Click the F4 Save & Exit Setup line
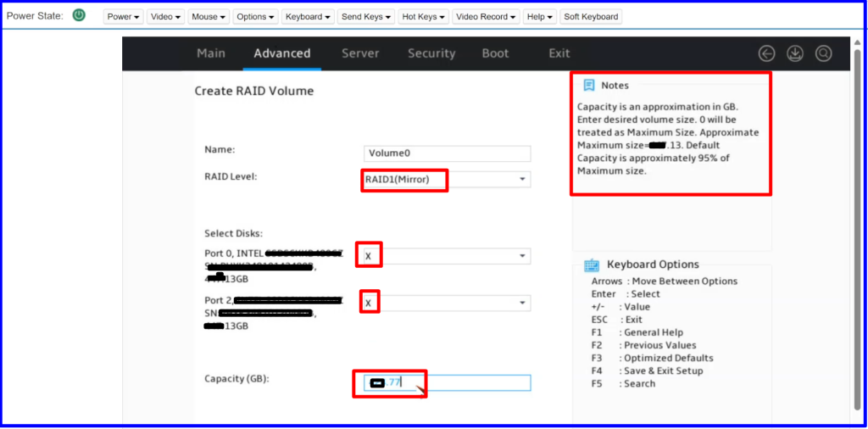The width and height of the screenshot is (868, 429). 647,370
